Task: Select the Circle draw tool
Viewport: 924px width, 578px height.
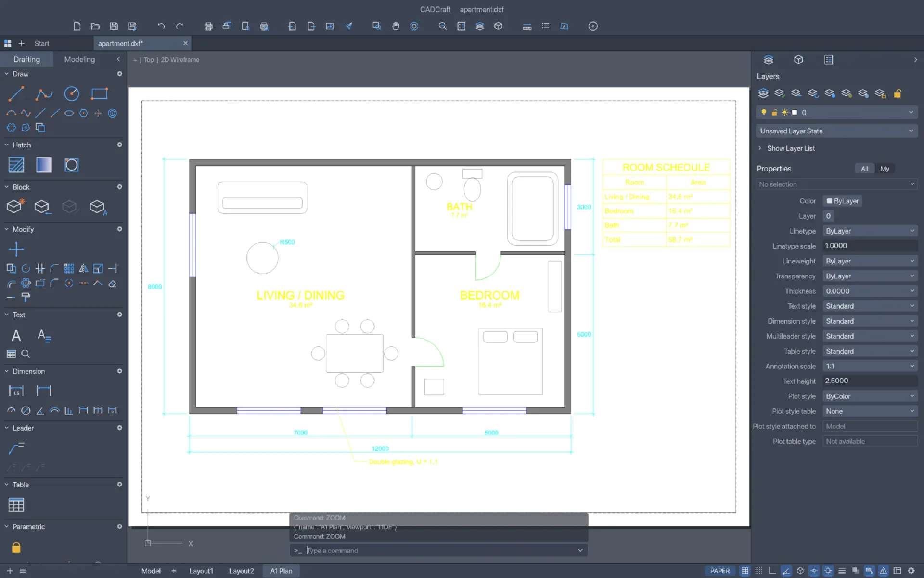Action: pyautogui.click(x=72, y=93)
